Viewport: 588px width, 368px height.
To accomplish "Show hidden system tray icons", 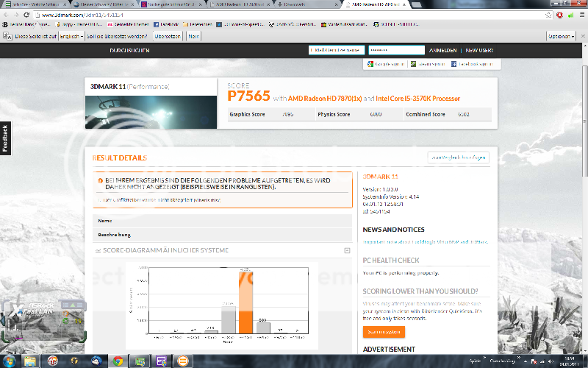I will (x=526, y=361).
